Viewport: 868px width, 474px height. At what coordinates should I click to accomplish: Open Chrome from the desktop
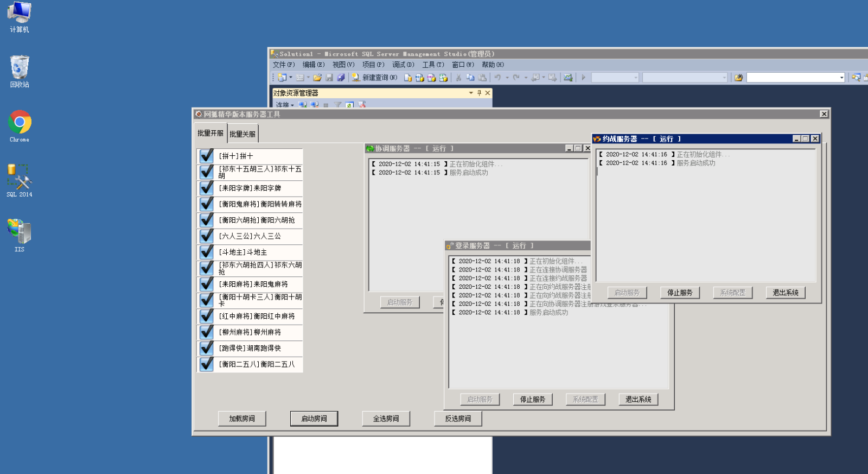point(20,123)
